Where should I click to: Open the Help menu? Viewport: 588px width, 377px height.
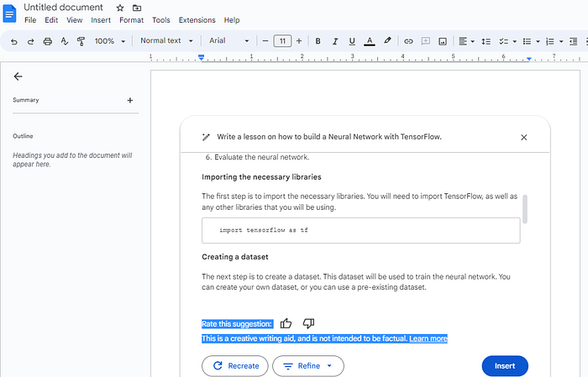(232, 20)
